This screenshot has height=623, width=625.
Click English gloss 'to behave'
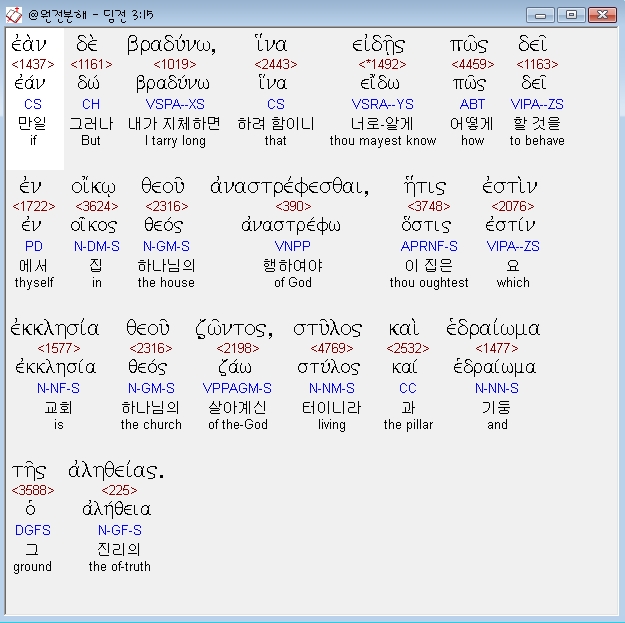click(x=537, y=141)
